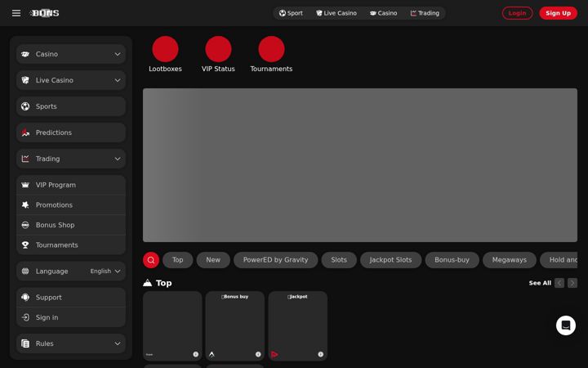588x368 pixels.
Task: Select the Jackpot Slots category tab
Action: coord(390,260)
